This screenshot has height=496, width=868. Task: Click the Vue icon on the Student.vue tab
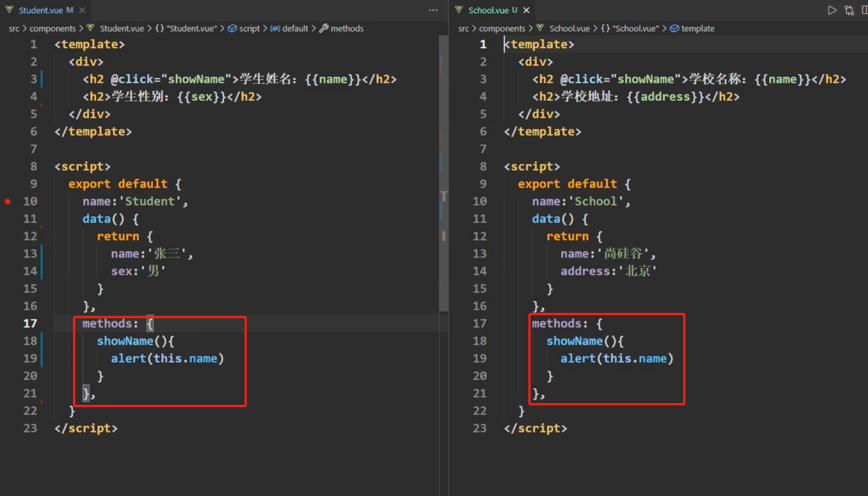9,10
